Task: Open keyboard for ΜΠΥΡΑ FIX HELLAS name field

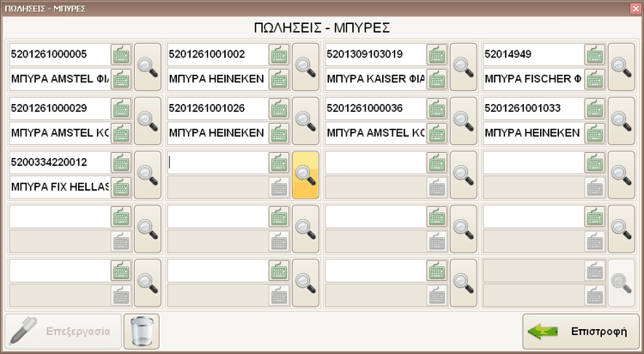Action: [121, 187]
